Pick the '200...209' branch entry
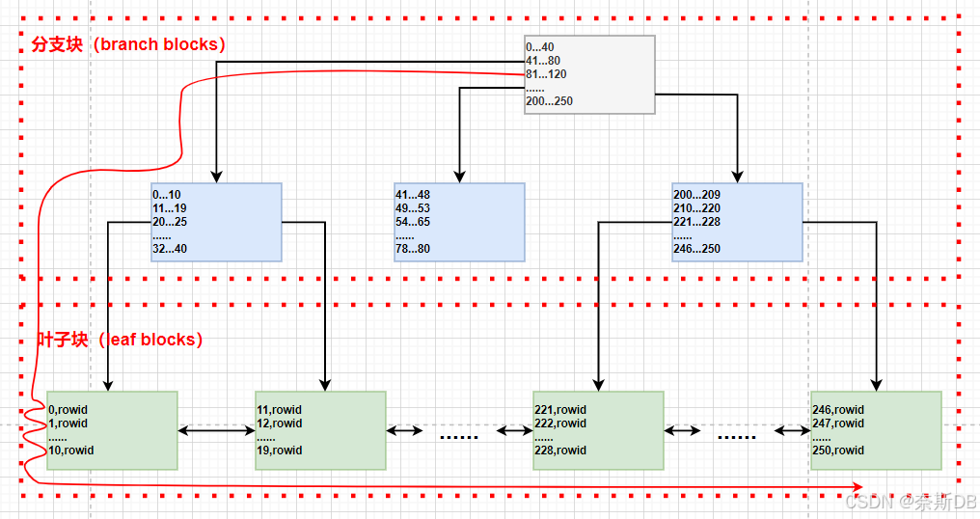The width and height of the screenshot is (980, 519). pyautogui.click(x=696, y=195)
